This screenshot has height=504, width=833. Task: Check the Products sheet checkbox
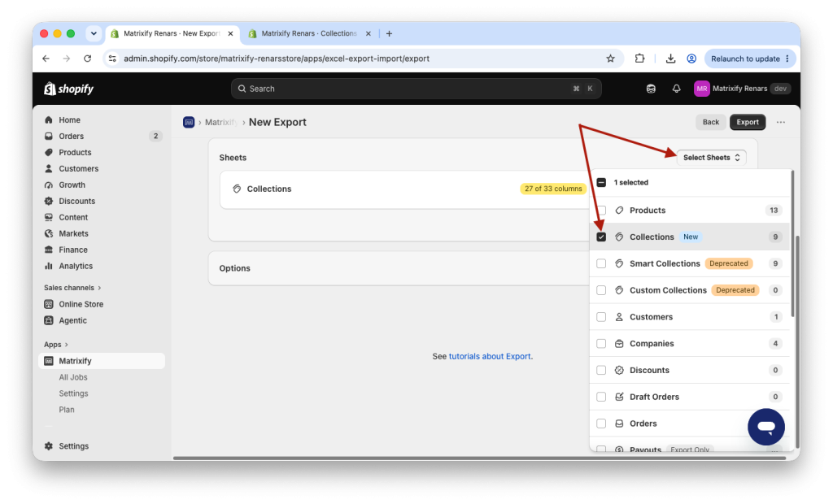point(601,211)
